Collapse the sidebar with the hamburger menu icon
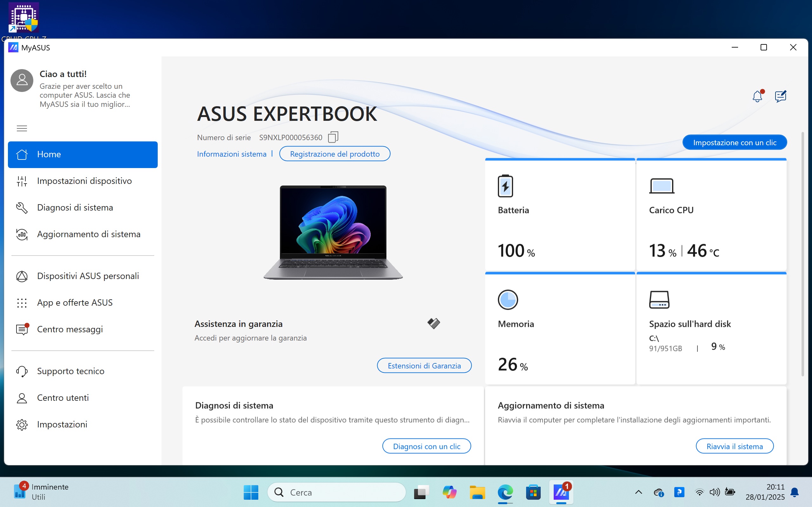The width and height of the screenshot is (812, 507). click(x=22, y=128)
